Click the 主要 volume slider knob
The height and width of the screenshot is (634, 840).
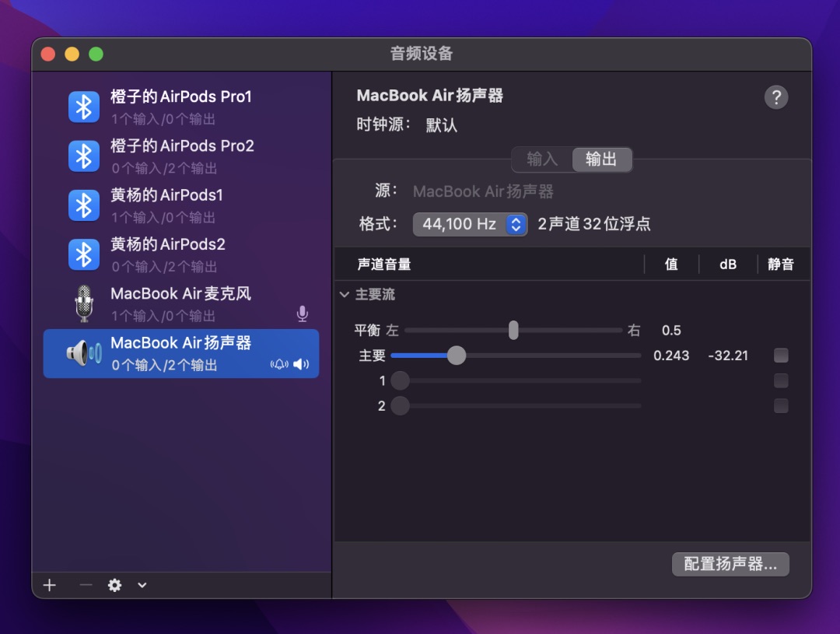coord(457,356)
